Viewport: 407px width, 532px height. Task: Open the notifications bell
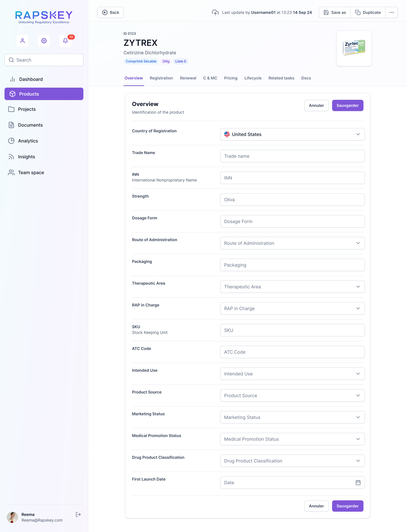[65, 41]
